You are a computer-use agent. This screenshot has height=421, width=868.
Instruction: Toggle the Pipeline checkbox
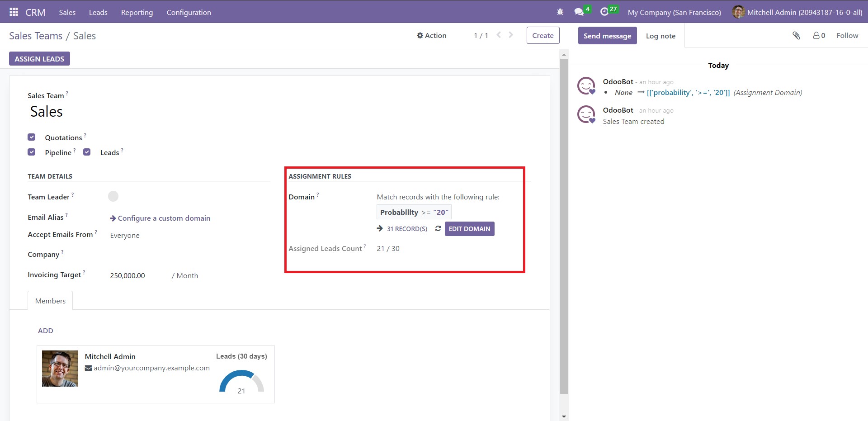[32, 152]
